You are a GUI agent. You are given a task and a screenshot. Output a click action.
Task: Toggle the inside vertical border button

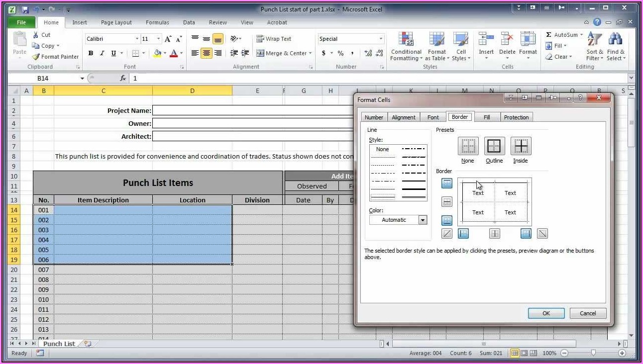[494, 233]
